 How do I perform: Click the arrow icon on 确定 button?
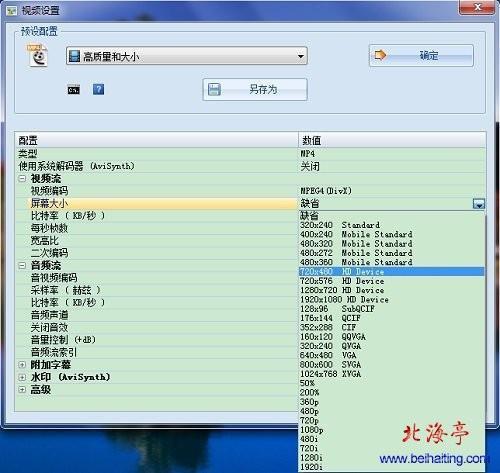[x=380, y=55]
